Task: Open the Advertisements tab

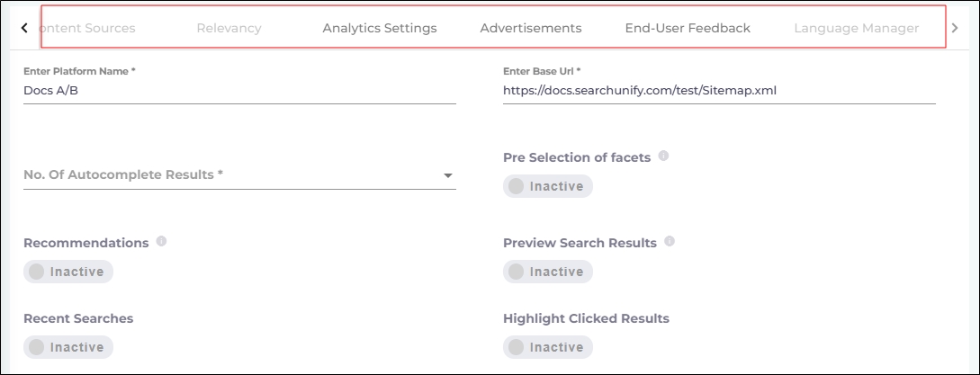Action: tap(531, 28)
